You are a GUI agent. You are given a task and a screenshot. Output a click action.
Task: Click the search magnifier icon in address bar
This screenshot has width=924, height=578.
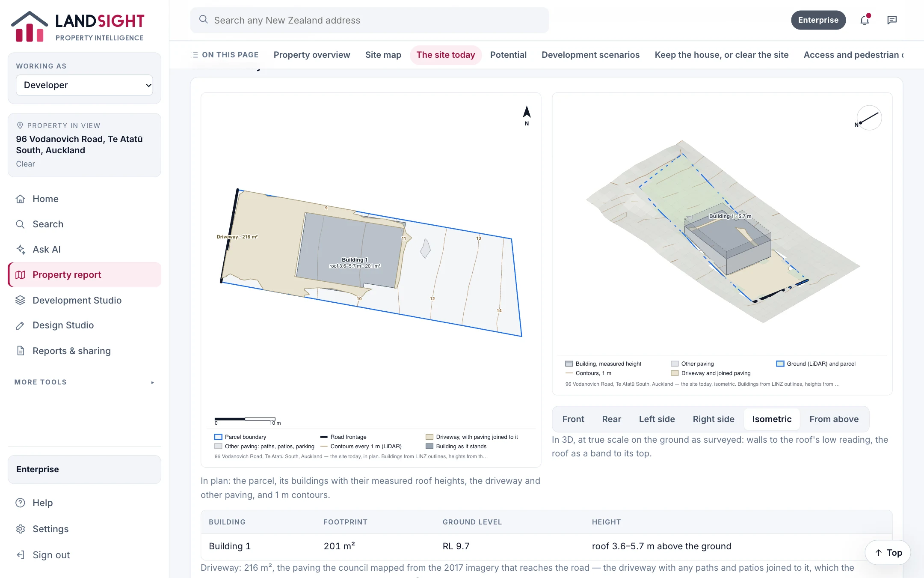[x=204, y=20]
